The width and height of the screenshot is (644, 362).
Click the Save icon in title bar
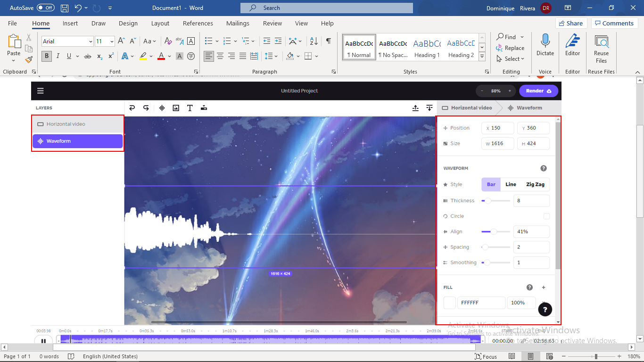point(65,8)
